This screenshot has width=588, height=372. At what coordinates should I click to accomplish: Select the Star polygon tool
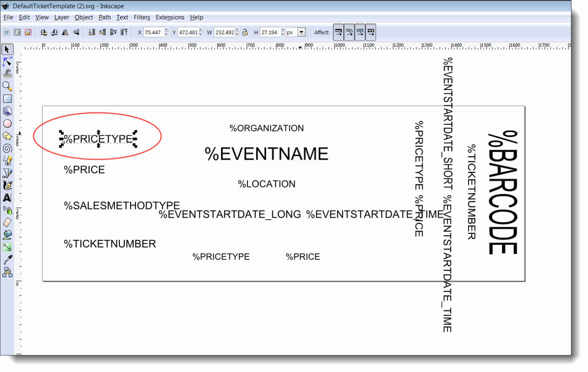tap(7, 136)
